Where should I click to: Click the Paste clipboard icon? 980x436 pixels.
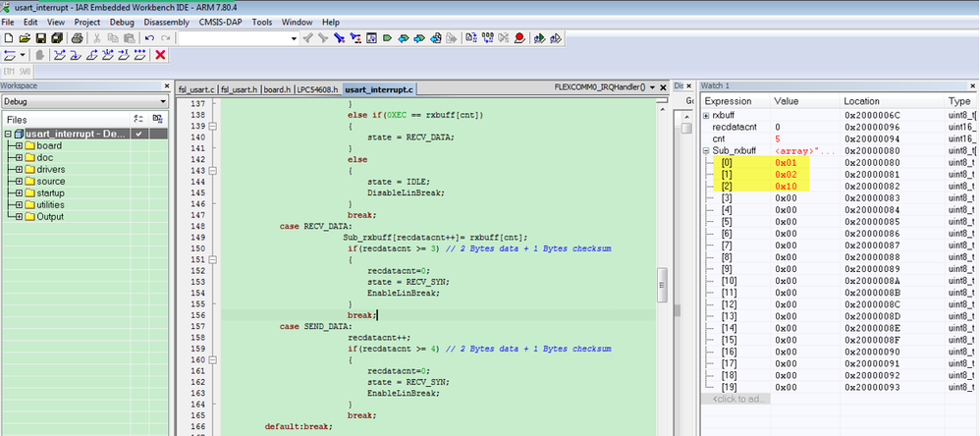click(x=130, y=38)
